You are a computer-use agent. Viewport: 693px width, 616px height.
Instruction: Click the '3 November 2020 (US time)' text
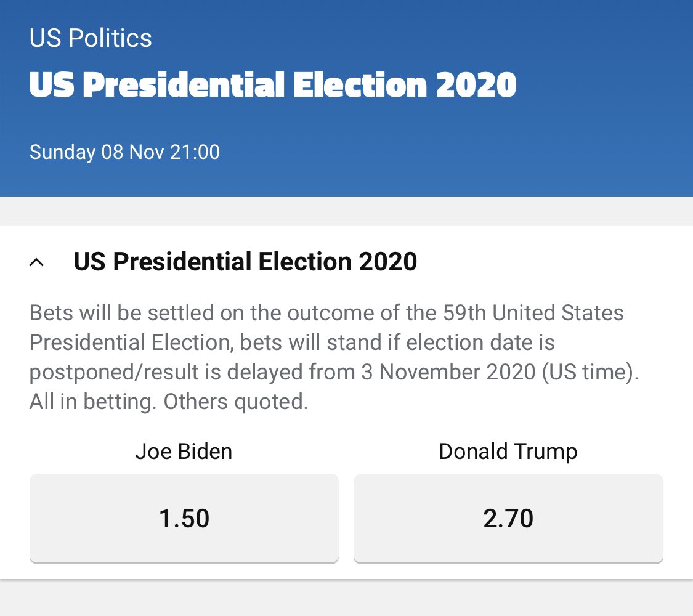pyautogui.click(x=500, y=371)
